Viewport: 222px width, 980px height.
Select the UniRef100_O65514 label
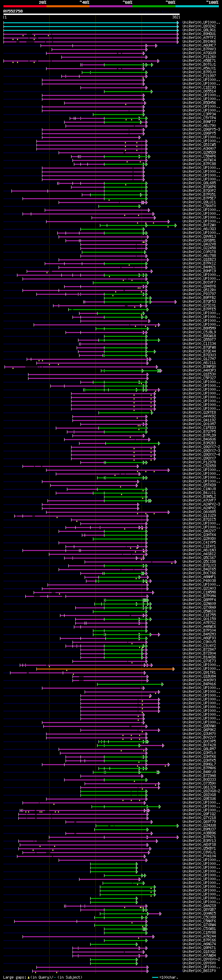199,91
